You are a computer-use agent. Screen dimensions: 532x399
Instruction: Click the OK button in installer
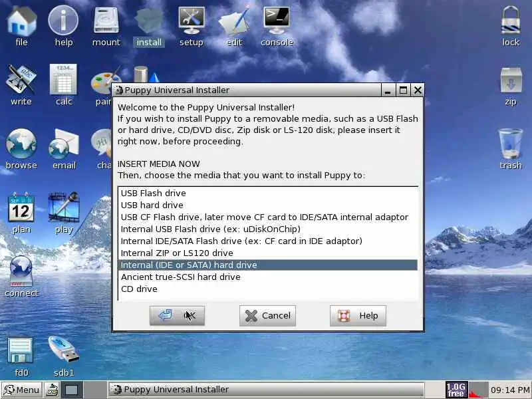pyautogui.click(x=177, y=315)
